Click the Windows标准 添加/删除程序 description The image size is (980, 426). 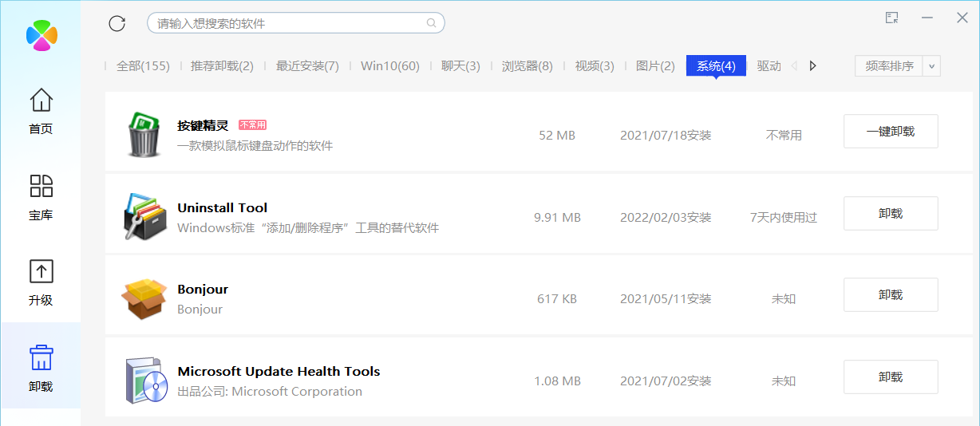coord(308,228)
